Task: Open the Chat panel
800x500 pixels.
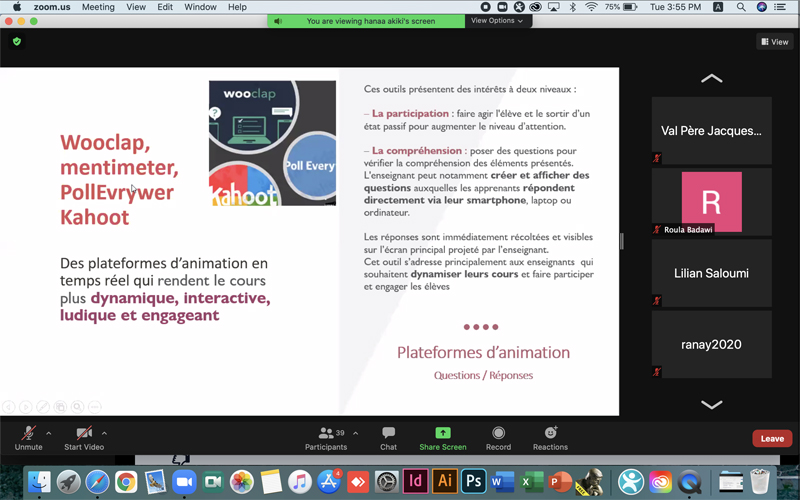Action: (x=388, y=438)
